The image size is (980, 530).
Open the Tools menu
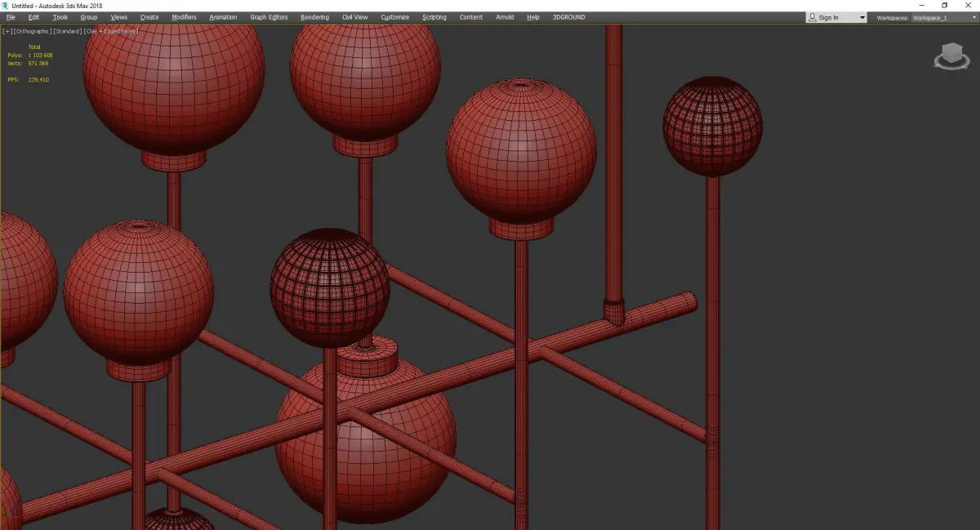click(60, 17)
